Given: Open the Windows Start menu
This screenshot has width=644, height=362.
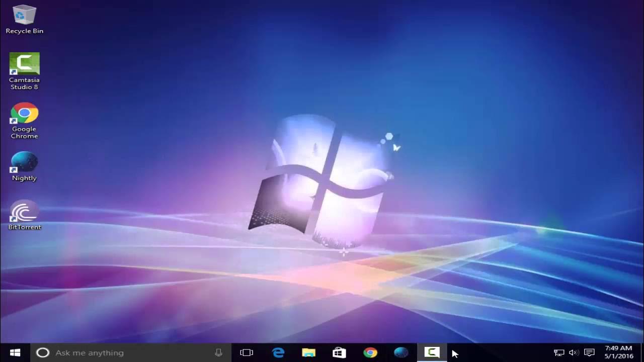Looking at the screenshot, I should pos(15,352).
